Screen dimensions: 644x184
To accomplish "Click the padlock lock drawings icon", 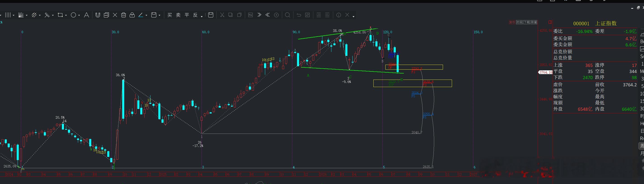I will click(132, 15).
